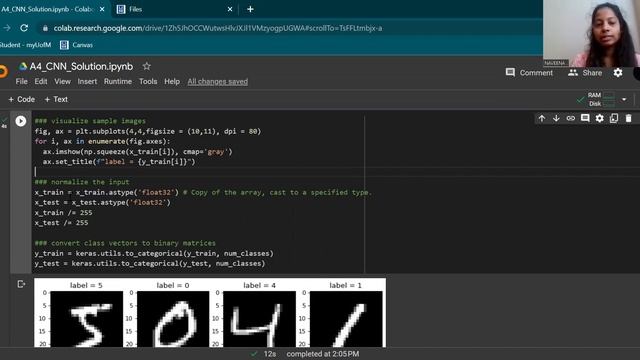The image size is (640, 360).
Task: Click the code line 'x_train /= 255'
Action: coord(63,213)
